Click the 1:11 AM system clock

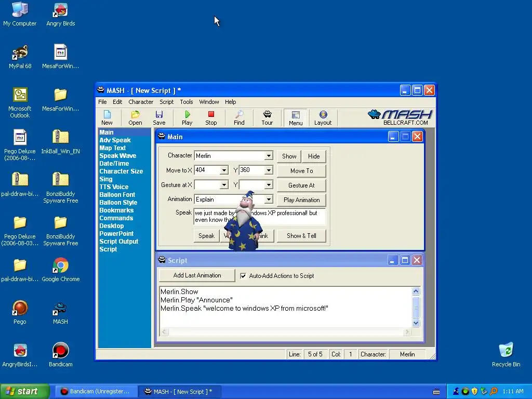coord(513,392)
